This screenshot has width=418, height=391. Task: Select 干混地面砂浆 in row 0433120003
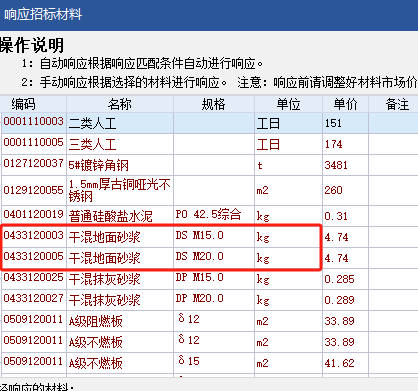(x=120, y=237)
